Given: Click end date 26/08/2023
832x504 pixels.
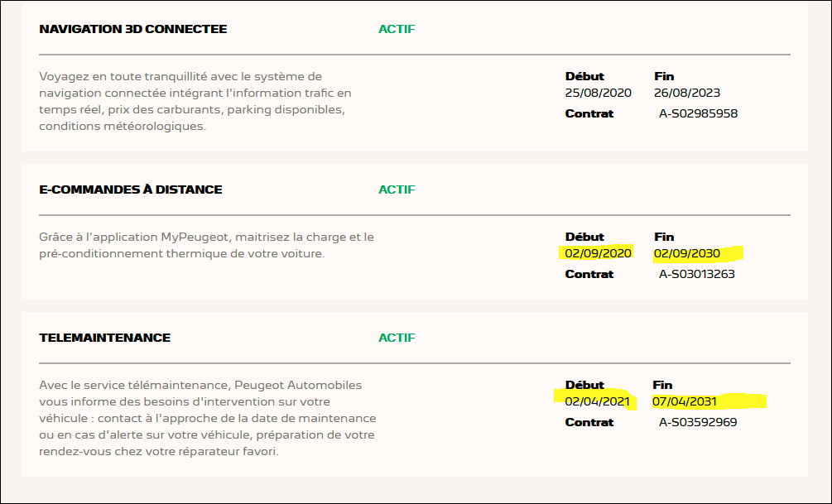Looking at the screenshot, I should [686, 93].
